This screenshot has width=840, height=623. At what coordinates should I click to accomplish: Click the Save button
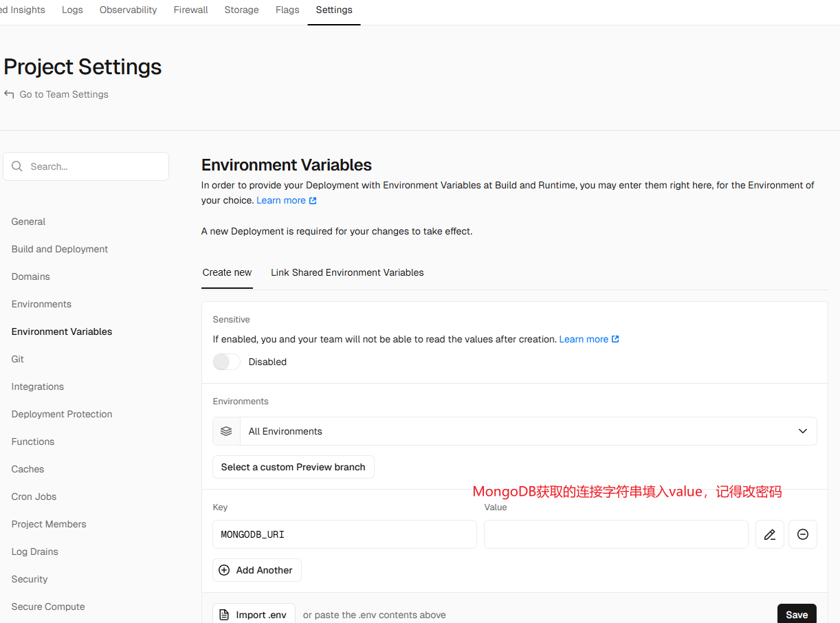click(x=796, y=614)
